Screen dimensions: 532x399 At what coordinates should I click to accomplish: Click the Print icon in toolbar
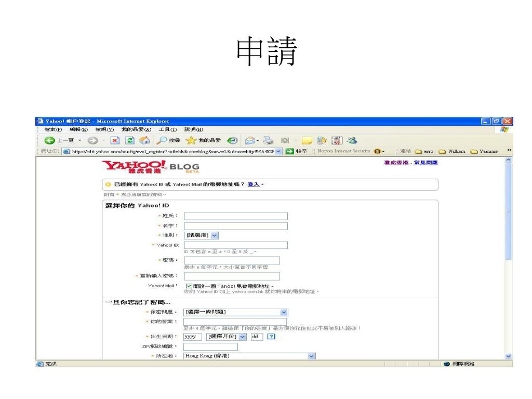click(269, 140)
